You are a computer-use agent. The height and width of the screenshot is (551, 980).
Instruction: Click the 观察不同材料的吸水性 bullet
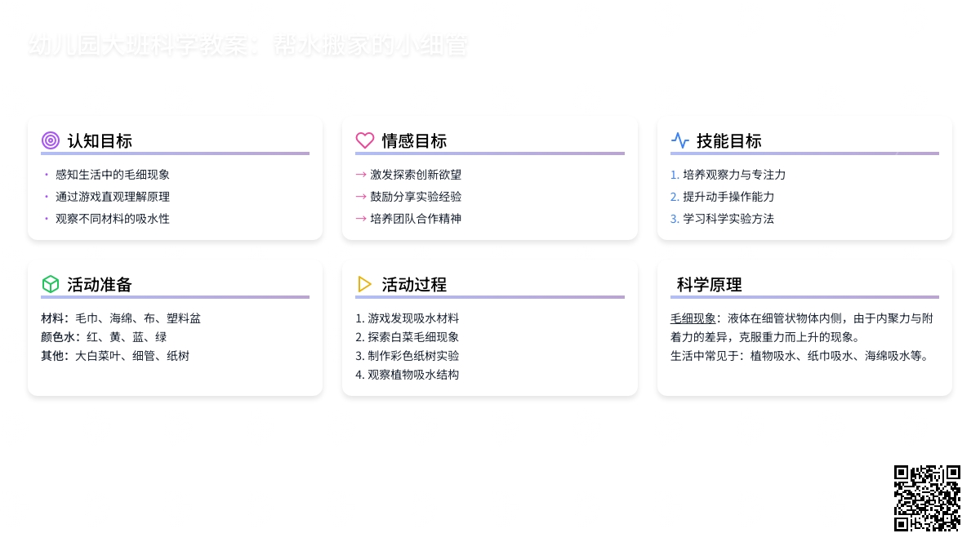pyautogui.click(x=112, y=219)
